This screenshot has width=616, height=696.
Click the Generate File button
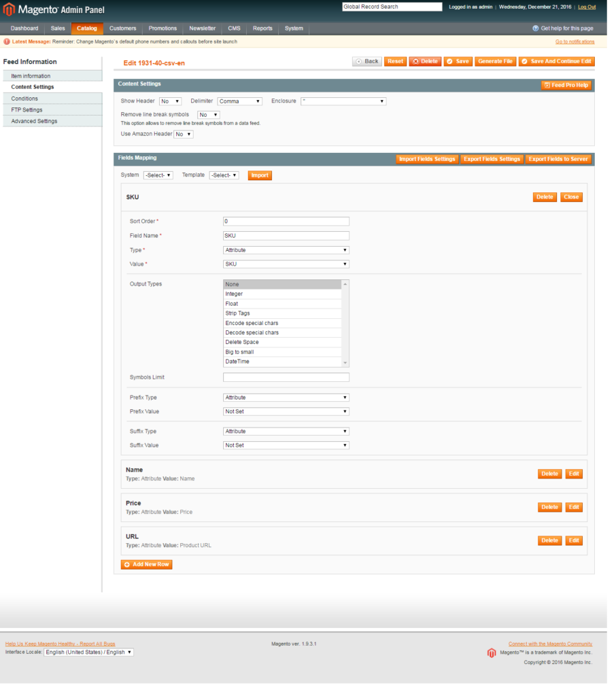coord(495,62)
